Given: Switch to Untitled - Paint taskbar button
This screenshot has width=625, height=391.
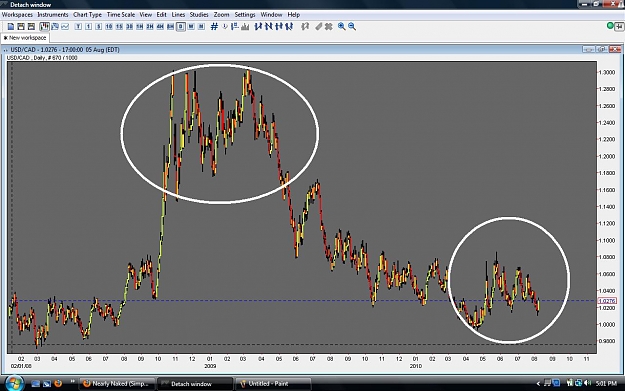Looking at the screenshot, I should [x=273, y=384].
